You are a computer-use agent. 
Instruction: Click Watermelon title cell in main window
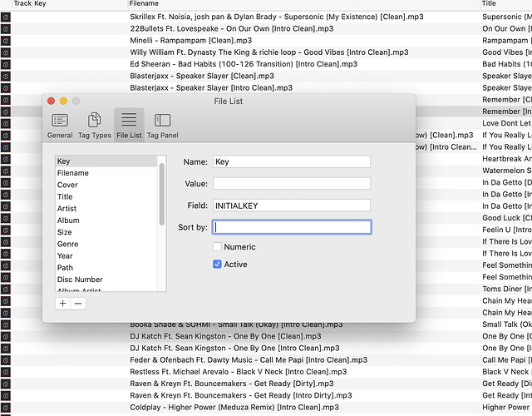click(507, 171)
